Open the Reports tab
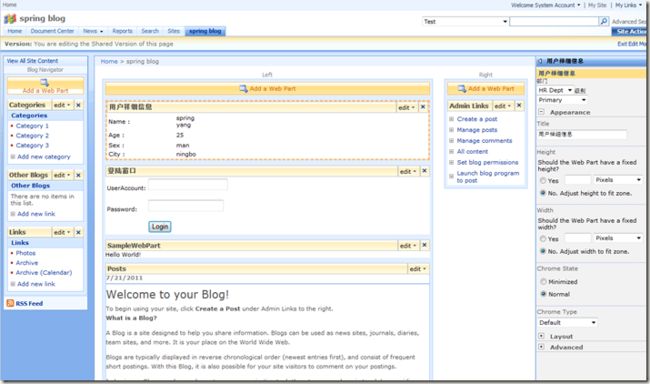The image size is (650, 384). pyautogui.click(x=122, y=31)
